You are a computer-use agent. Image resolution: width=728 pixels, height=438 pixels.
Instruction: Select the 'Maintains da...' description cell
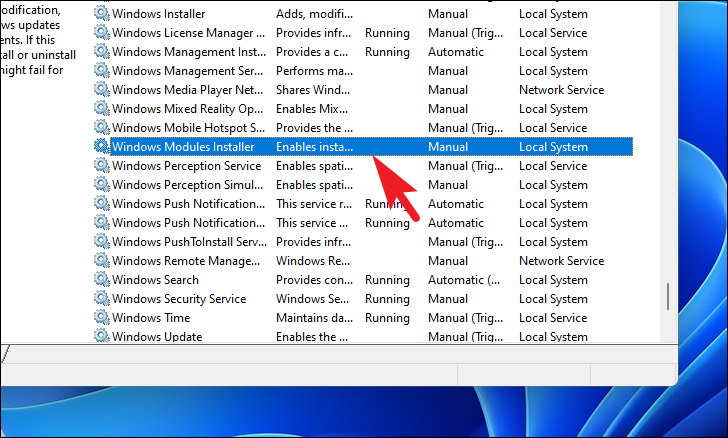coord(314,318)
